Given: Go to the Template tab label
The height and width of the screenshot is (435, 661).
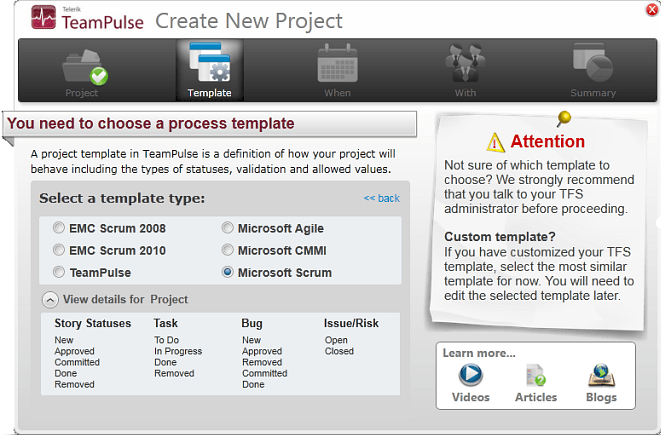Looking at the screenshot, I should [x=210, y=93].
